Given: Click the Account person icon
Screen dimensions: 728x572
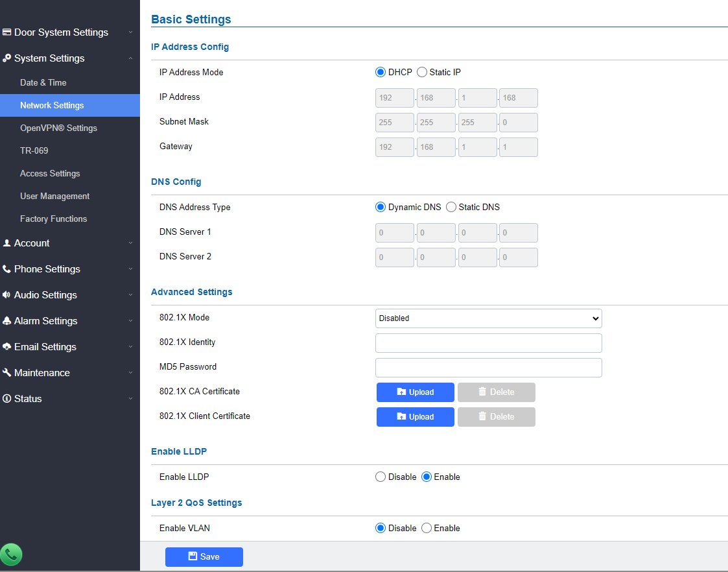Looking at the screenshot, I should [6, 243].
